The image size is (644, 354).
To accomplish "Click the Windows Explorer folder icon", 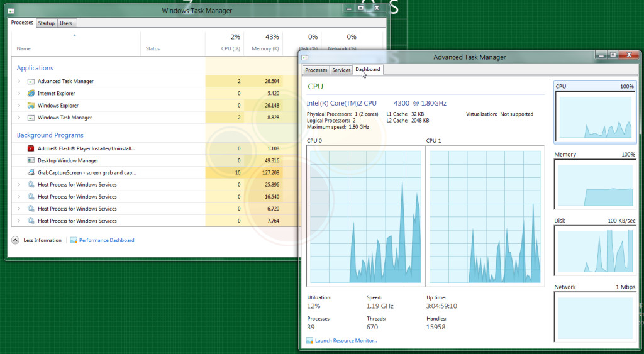I will pos(31,105).
